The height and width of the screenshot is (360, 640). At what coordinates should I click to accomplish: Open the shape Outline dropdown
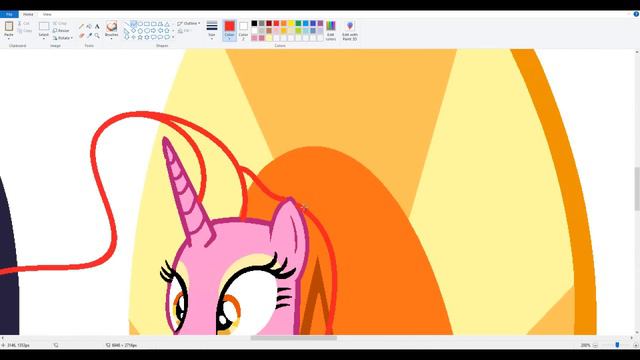(189, 24)
